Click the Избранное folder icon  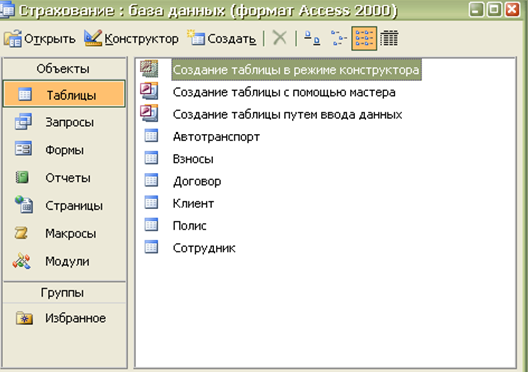pyautogui.click(x=24, y=318)
